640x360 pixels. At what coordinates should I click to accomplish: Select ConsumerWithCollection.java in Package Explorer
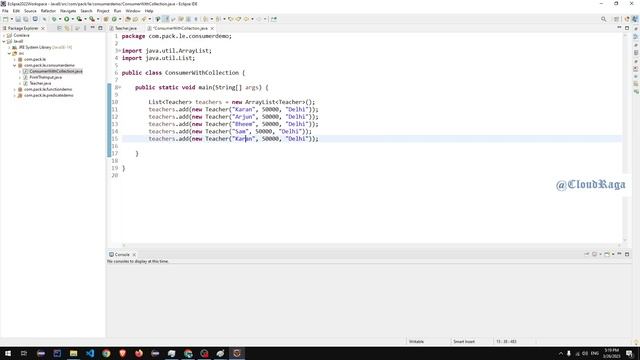56,71
